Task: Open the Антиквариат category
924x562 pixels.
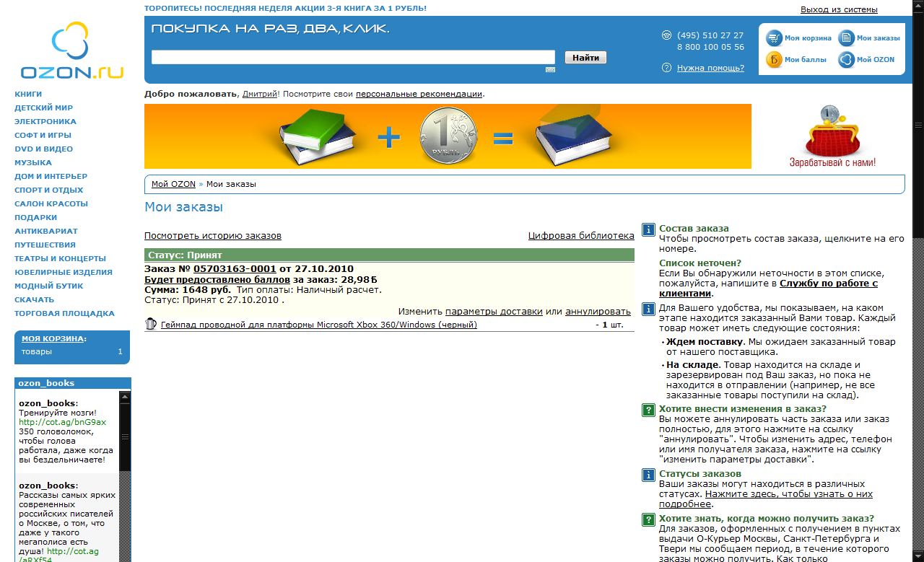Action: tap(46, 231)
